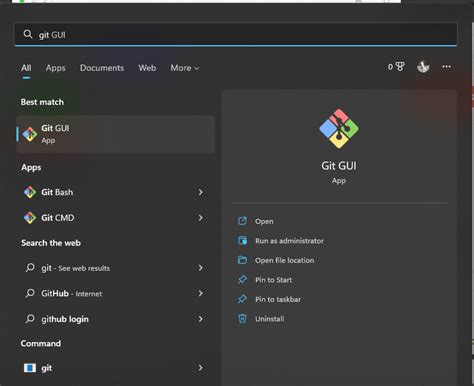The width and height of the screenshot is (474, 386).
Task: Expand the Git CMD result chevron
Action: (200, 218)
